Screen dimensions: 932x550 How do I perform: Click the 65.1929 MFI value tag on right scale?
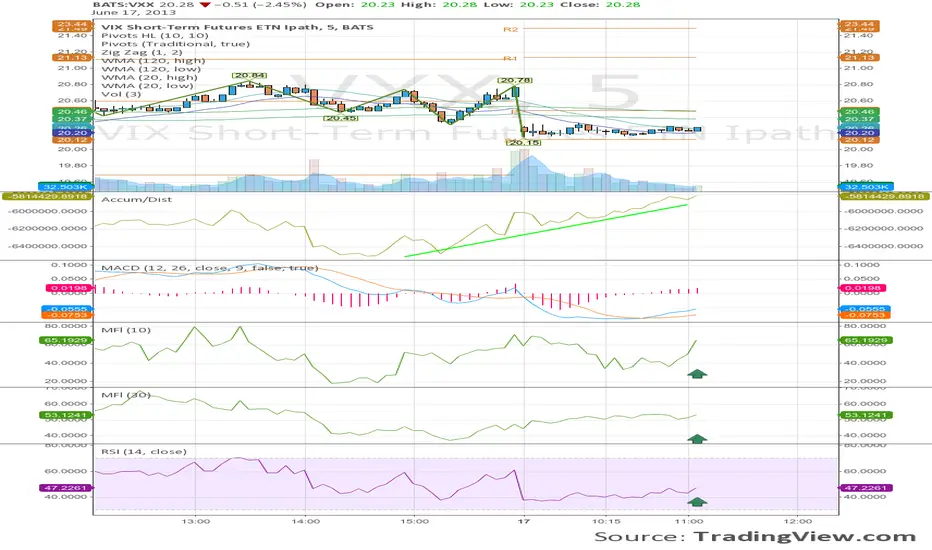tap(866, 341)
